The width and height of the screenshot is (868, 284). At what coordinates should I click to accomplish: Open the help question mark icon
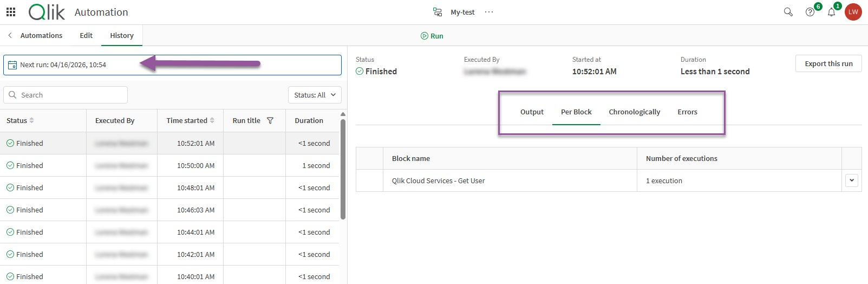[810, 12]
